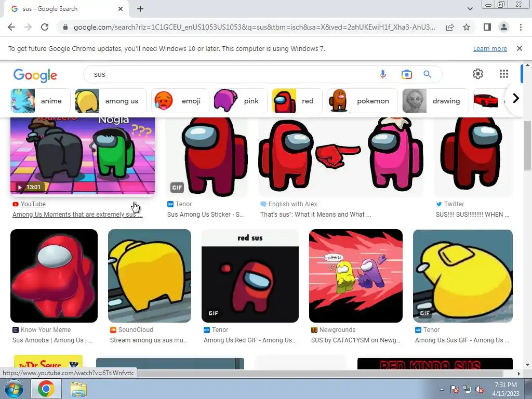Screen dimensions: 532x399
Task: Open the Sus Among Us Sticker GIF image
Action: coord(207,157)
